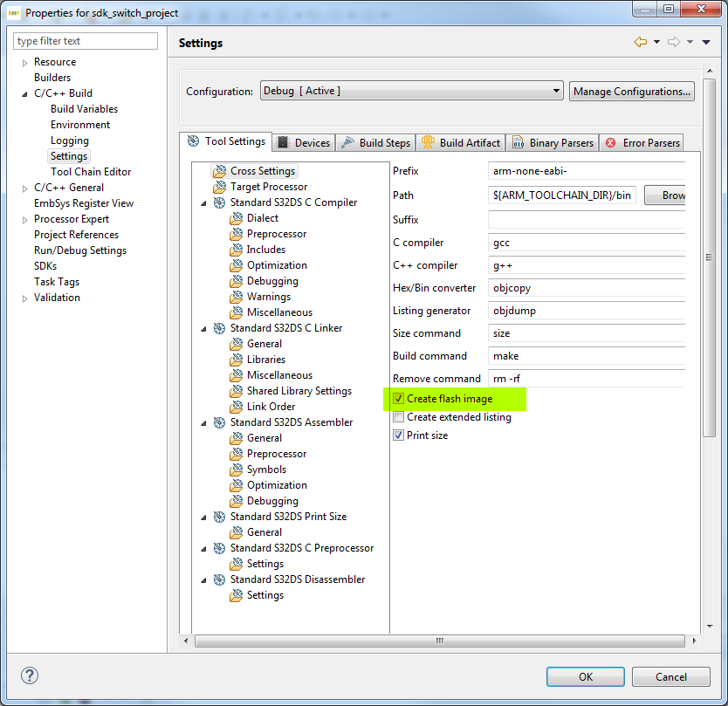Click the Prefix input field
This screenshot has height=706, width=728.
(x=587, y=171)
